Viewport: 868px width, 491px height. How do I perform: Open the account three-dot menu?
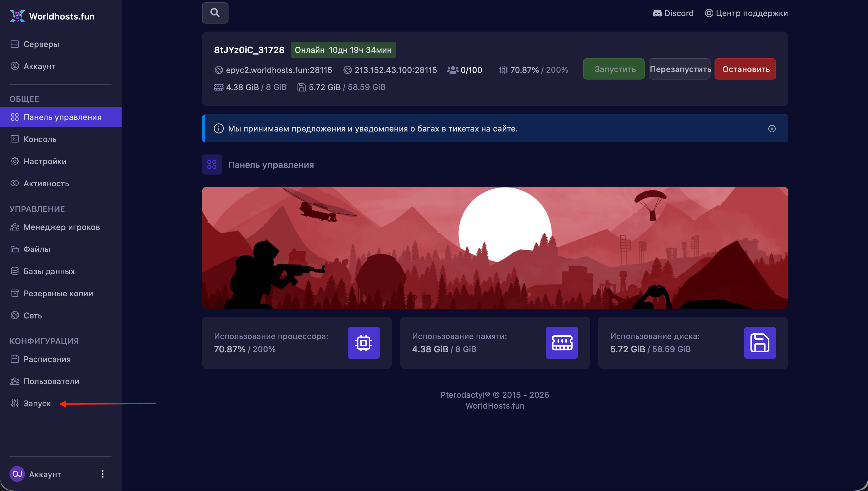click(103, 474)
